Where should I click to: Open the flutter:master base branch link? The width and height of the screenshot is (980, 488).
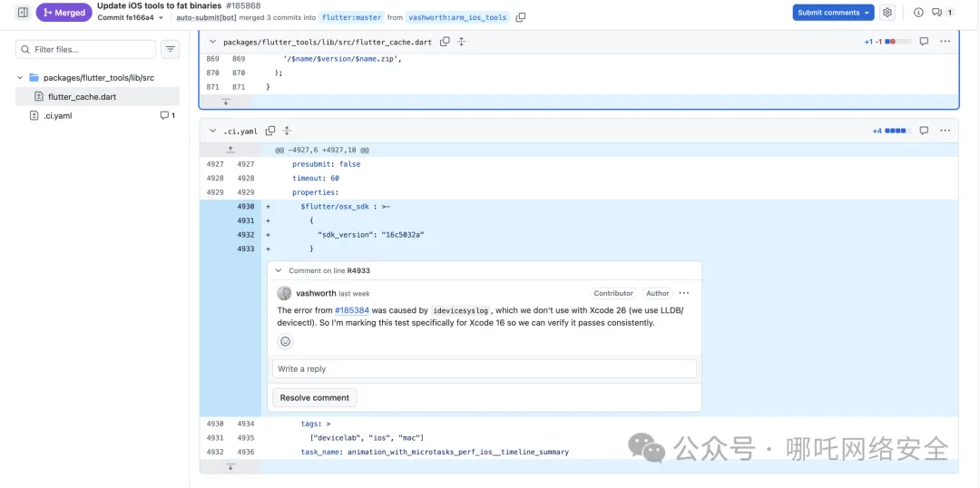351,17
